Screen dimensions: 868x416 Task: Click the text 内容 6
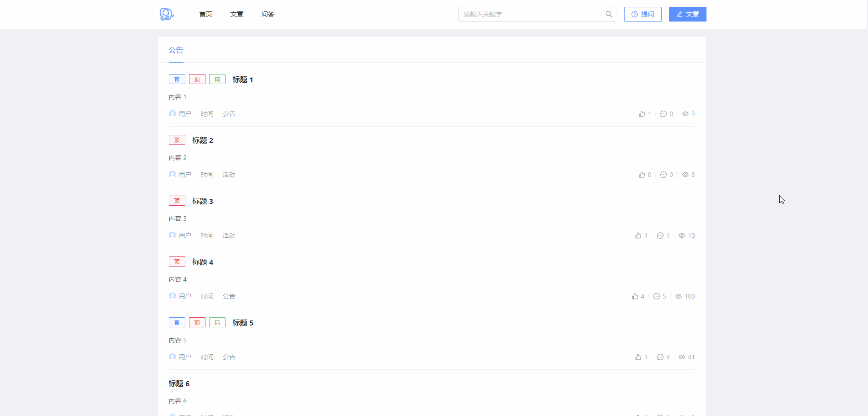point(178,401)
